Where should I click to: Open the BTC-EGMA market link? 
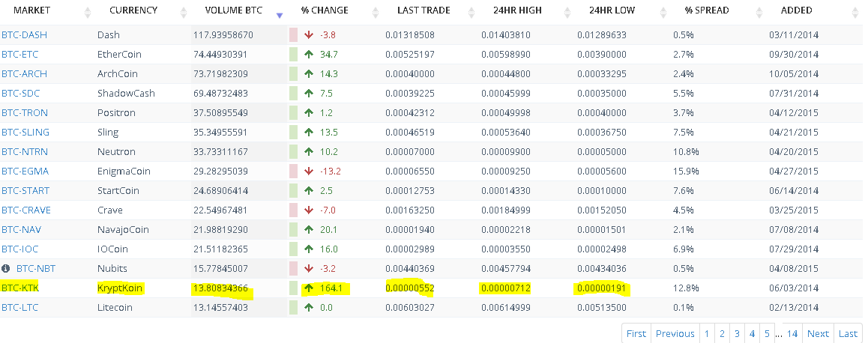25,171
